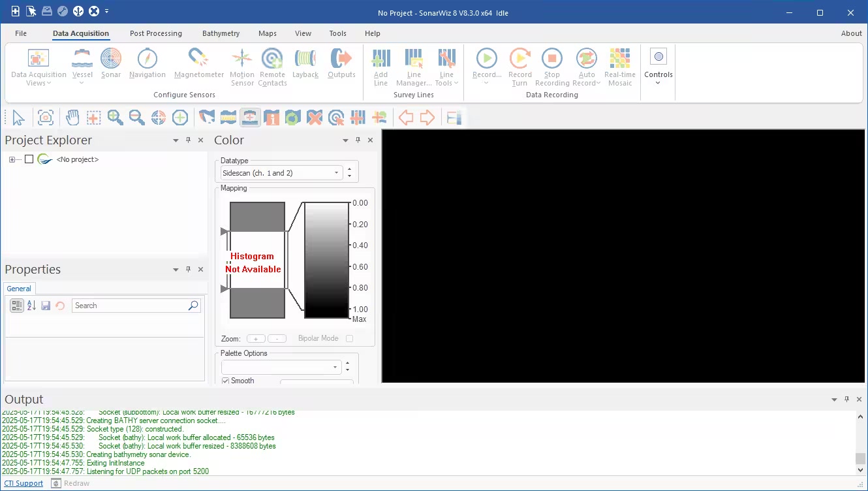Click the Properties search field
The image size is (868, 491).
point(129,306)
